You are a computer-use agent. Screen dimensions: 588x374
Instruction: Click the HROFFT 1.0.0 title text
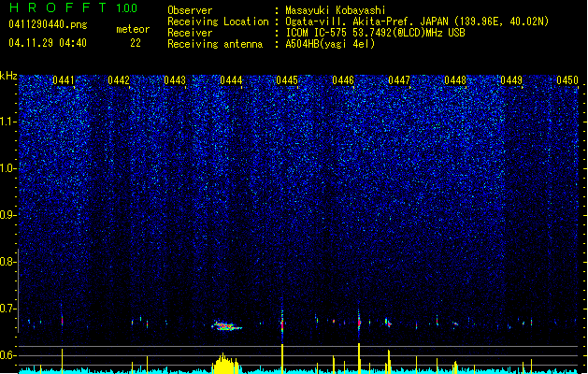pos(74,7)
